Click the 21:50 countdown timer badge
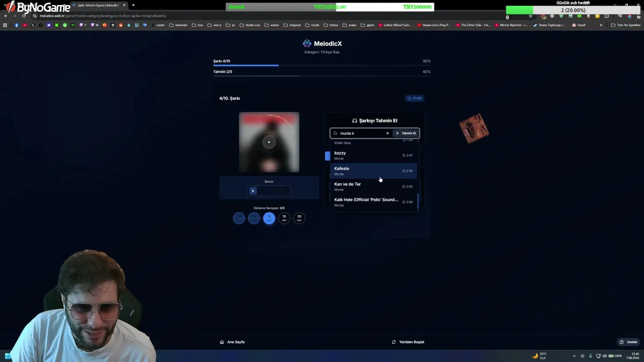Image resolution: width=644 pixels, height=362 pixels. [x=414, y=98]
